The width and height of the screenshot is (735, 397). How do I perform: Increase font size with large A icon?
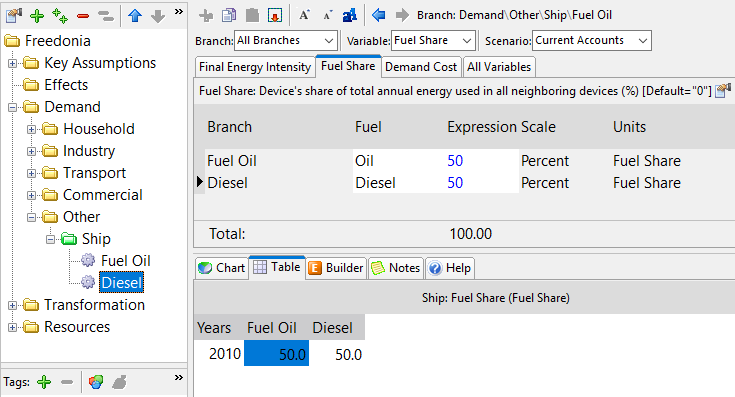(304, 15)
